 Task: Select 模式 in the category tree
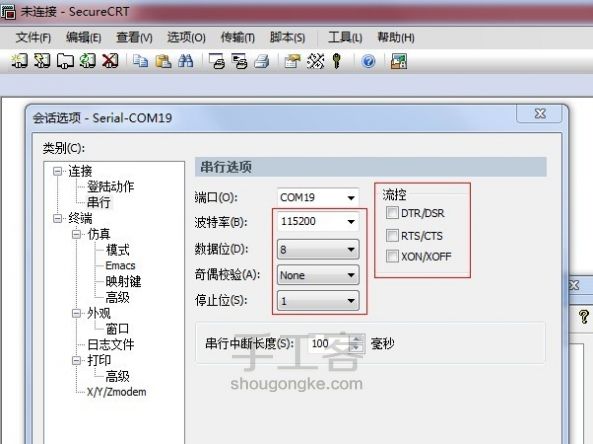click(118, 250)
